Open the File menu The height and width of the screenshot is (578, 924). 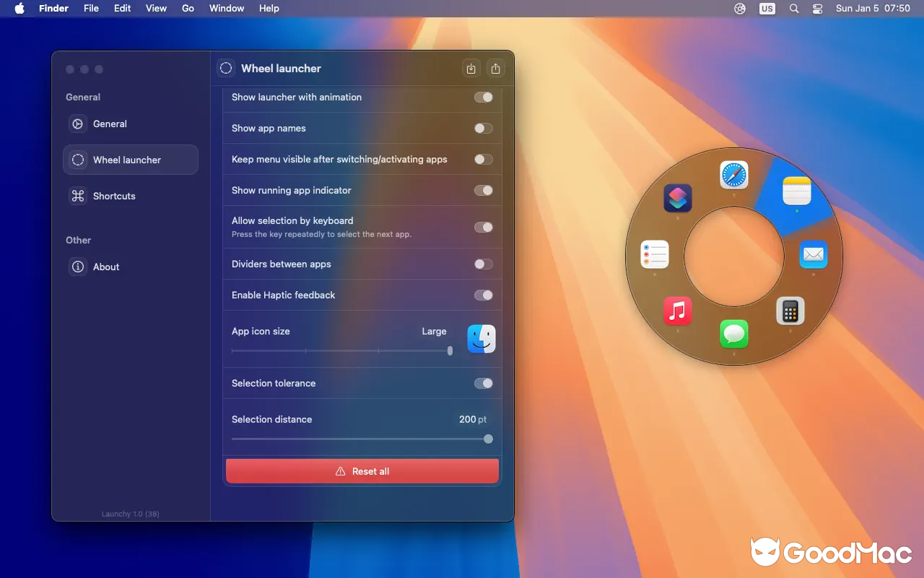[x=91, y=9]
